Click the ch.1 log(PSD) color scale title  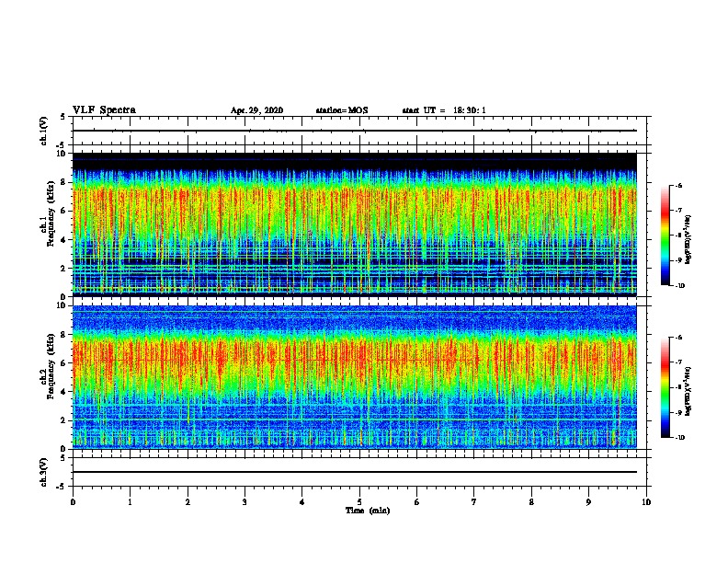coord(688,240)
